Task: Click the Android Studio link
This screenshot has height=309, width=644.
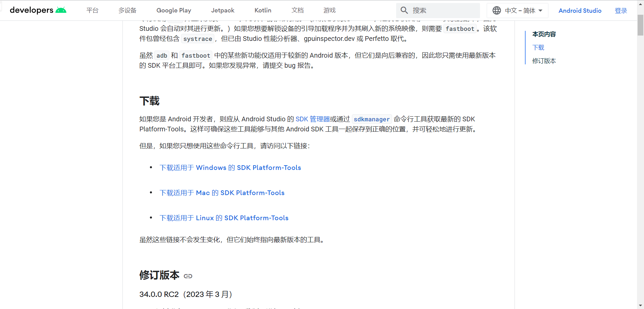Action: (x=580, y=10)
